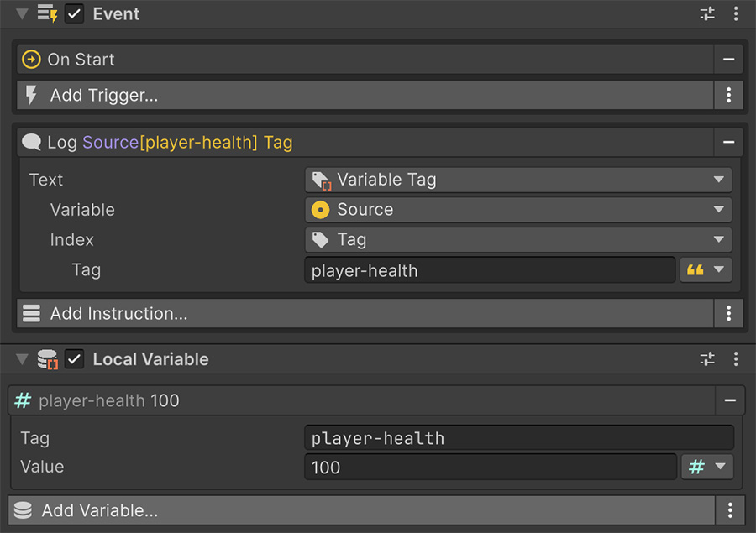Click the Local Variable Tag input field
756x533 pixels.
[x=519, y=437]
